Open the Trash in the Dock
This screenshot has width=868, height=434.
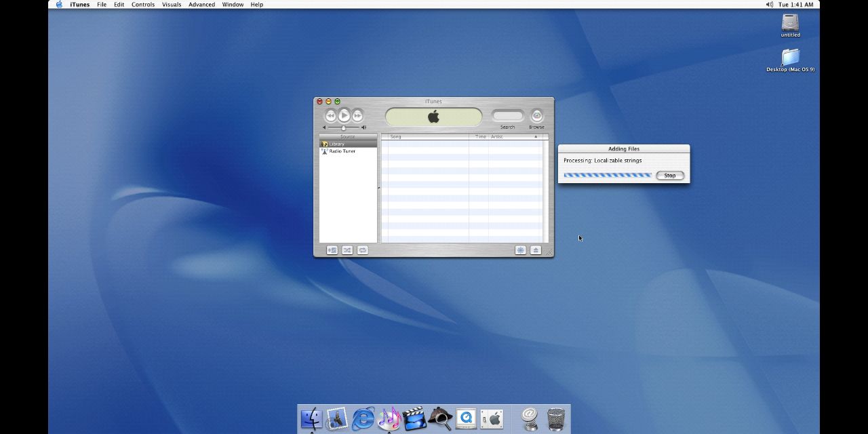click(556, 418)
